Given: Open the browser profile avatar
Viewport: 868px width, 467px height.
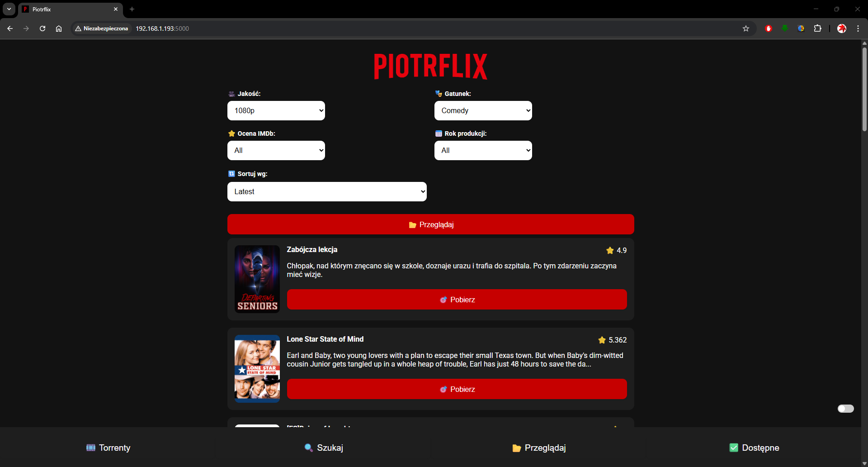Looking at the screenshot, I should tap(842, 29).
